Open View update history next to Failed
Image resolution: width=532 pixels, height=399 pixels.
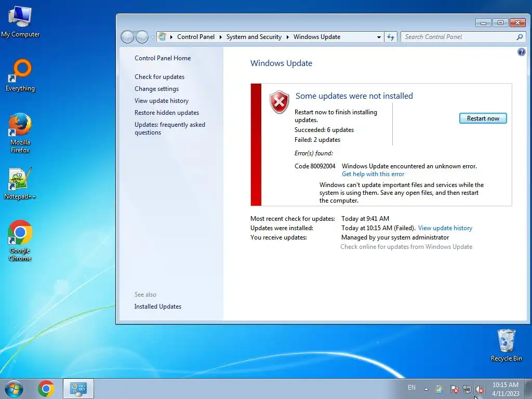[x=445, y=228]
